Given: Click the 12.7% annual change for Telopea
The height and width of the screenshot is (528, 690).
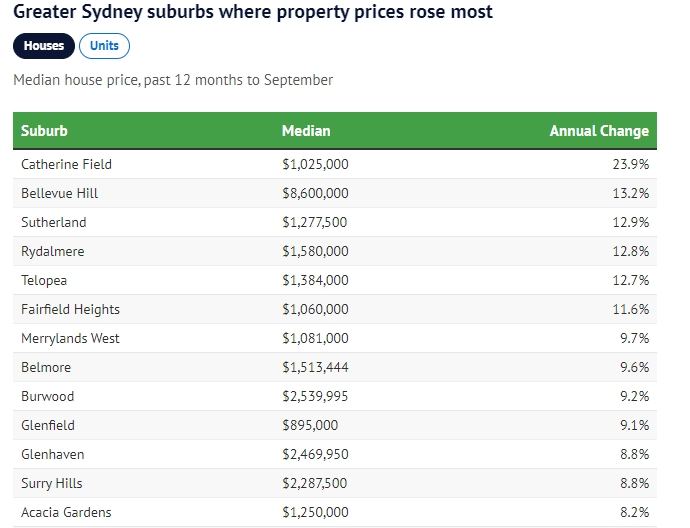Looking at the screenshot, I should 630,280.
